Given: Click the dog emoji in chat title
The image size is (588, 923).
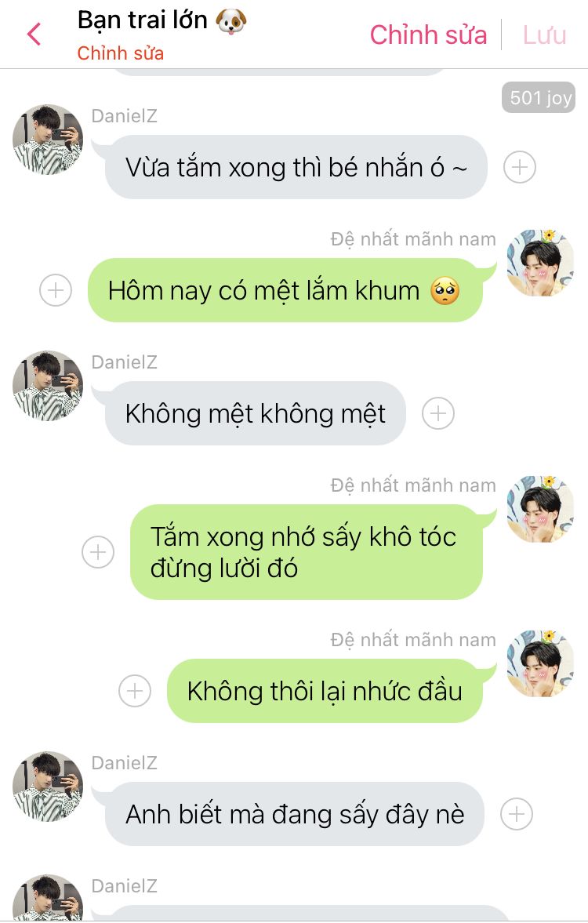Looking at the screenshot, I should 230,21.
